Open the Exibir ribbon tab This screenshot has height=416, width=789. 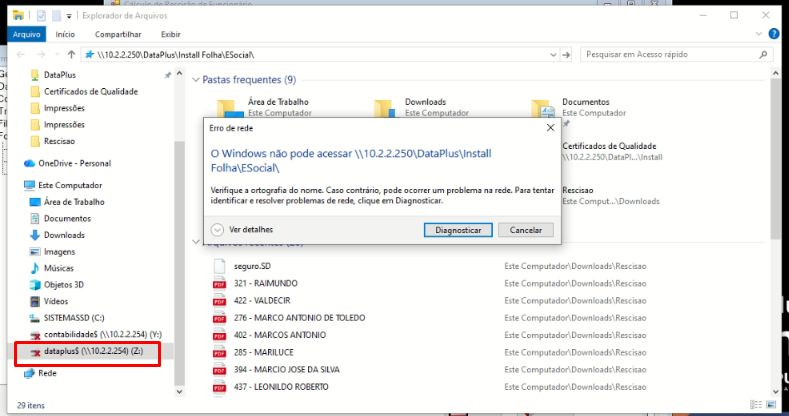click(171, 34)
